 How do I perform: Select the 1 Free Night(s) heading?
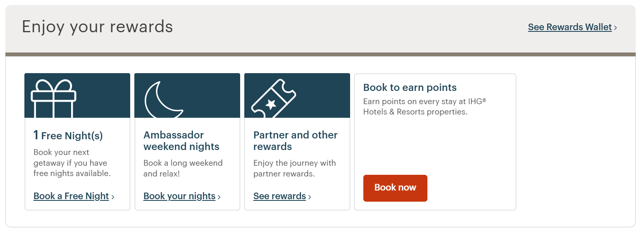click(x=68, y=135)
